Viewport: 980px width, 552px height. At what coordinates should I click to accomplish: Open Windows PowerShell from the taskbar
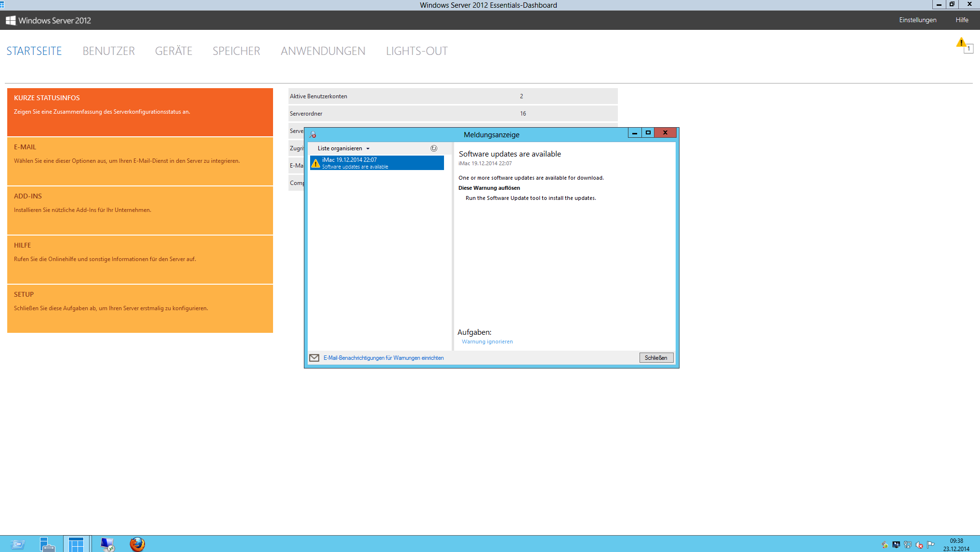point(17,544)
